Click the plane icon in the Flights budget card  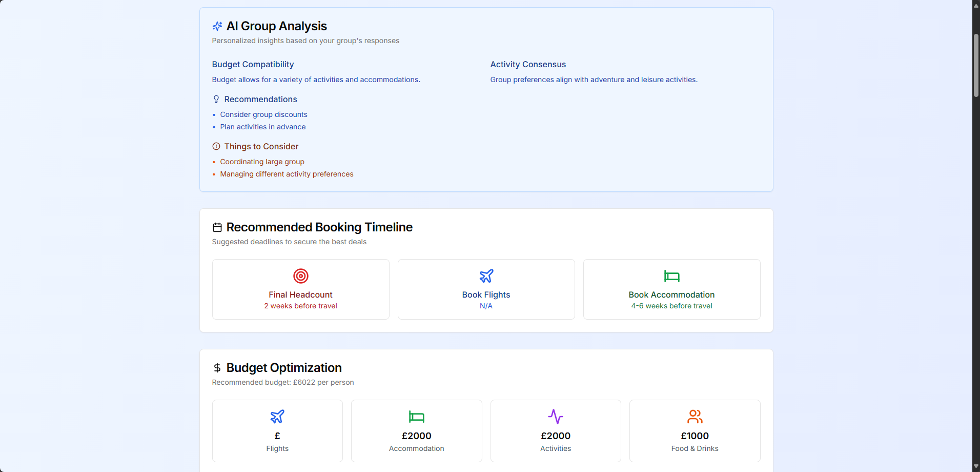pos(277,417)
